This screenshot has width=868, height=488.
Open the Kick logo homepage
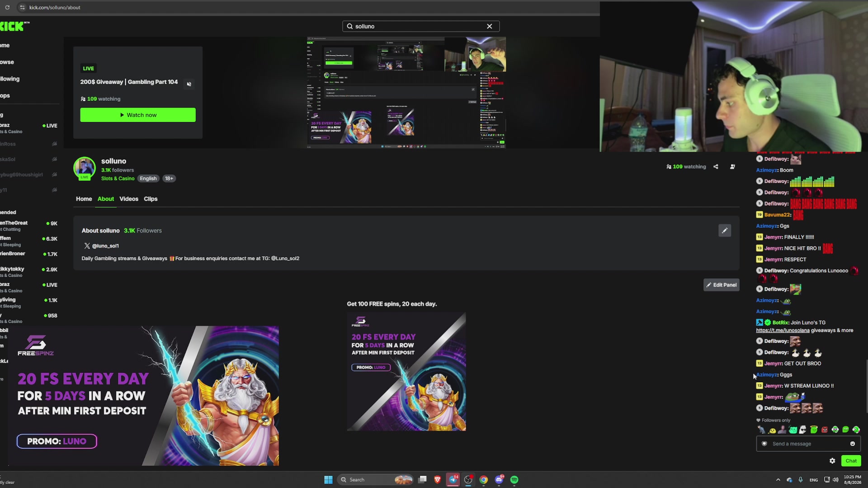pos(14,26)
